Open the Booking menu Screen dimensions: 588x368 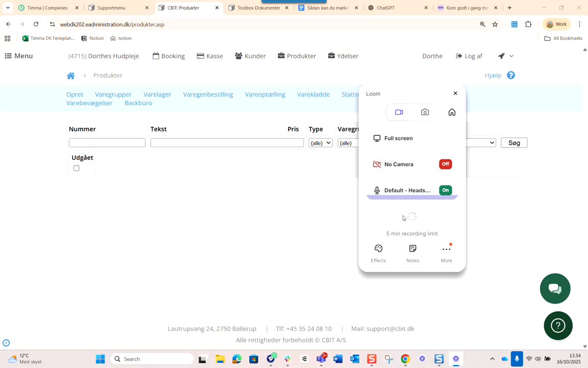[x=168, y=56]
